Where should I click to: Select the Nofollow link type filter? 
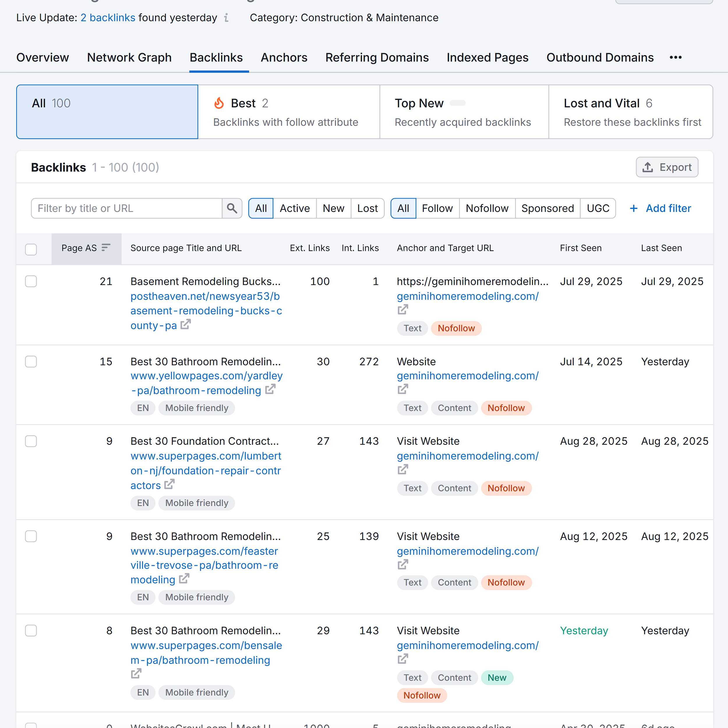487,208
